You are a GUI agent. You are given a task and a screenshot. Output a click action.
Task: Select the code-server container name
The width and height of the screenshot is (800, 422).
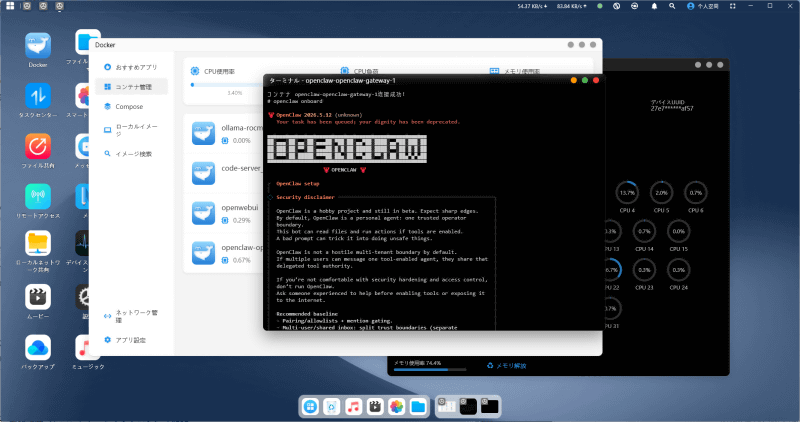[x=241, y=168]
